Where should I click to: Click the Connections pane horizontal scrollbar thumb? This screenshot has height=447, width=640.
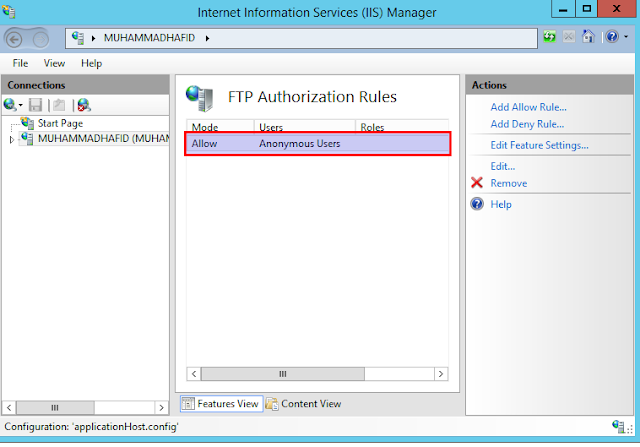click(x=55, y=407)
